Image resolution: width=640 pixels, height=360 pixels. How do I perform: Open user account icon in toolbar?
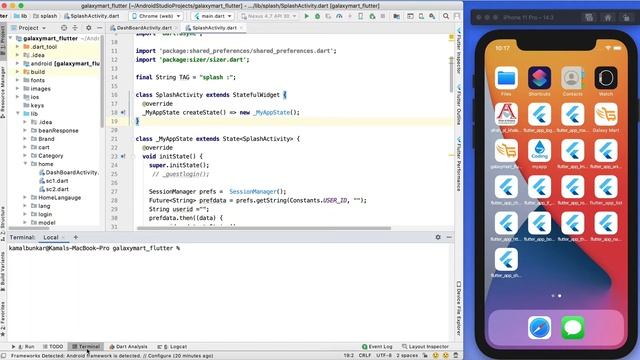click(457, 16)
